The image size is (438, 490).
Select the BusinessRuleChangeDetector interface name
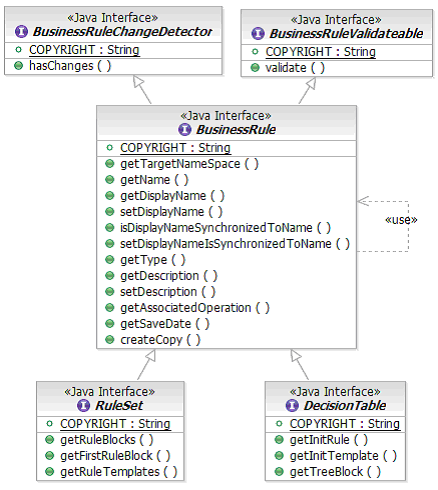pos(122,32)
